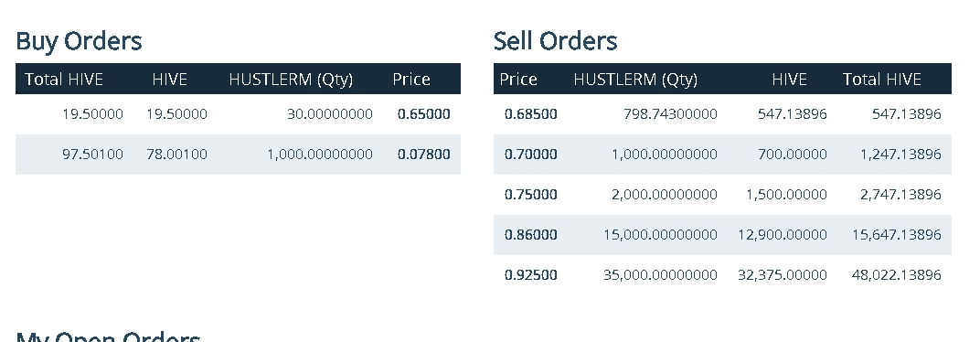Click the Sell Orders Price column header
This screenshot has width=980, height=342.
tap(518, 80)
